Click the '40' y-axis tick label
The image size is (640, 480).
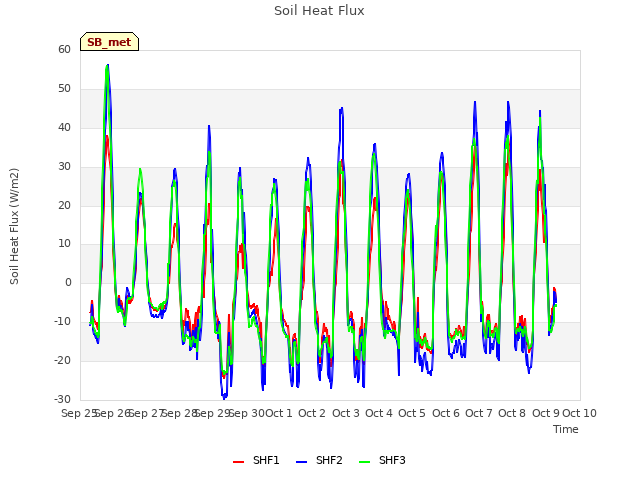pyautogui.click(x=64, y=128)
